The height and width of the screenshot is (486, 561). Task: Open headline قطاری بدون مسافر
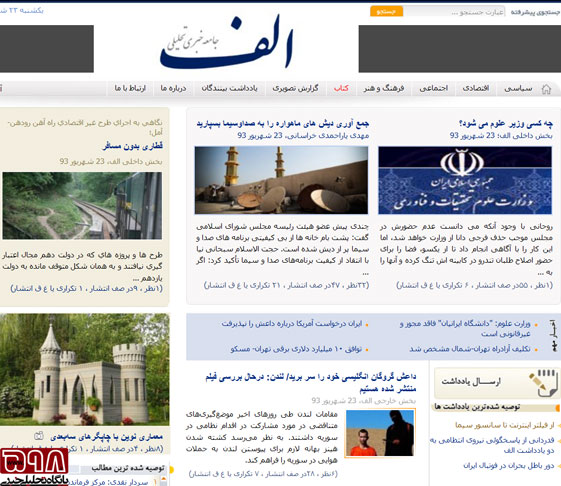click(133, 146)
